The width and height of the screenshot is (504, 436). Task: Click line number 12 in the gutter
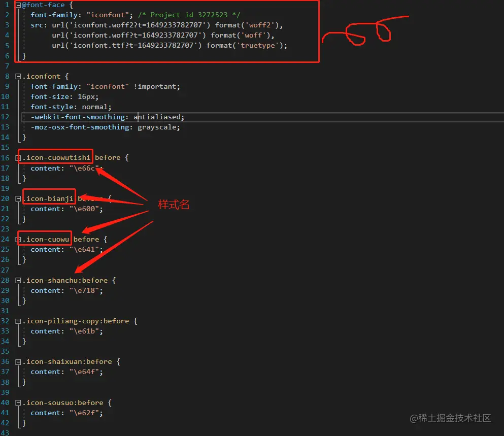tap(5, 117)
